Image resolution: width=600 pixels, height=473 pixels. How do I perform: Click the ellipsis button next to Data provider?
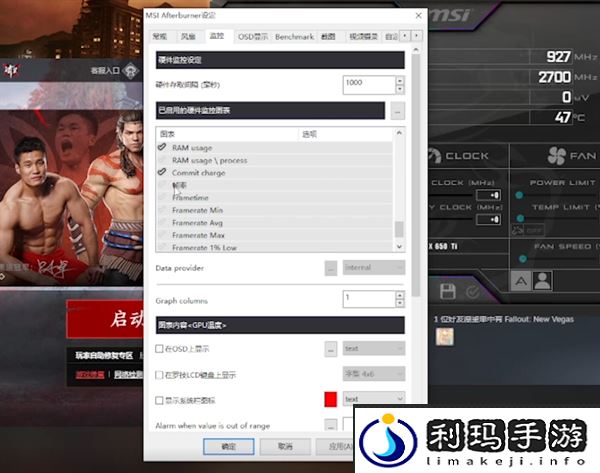point(331,268)
